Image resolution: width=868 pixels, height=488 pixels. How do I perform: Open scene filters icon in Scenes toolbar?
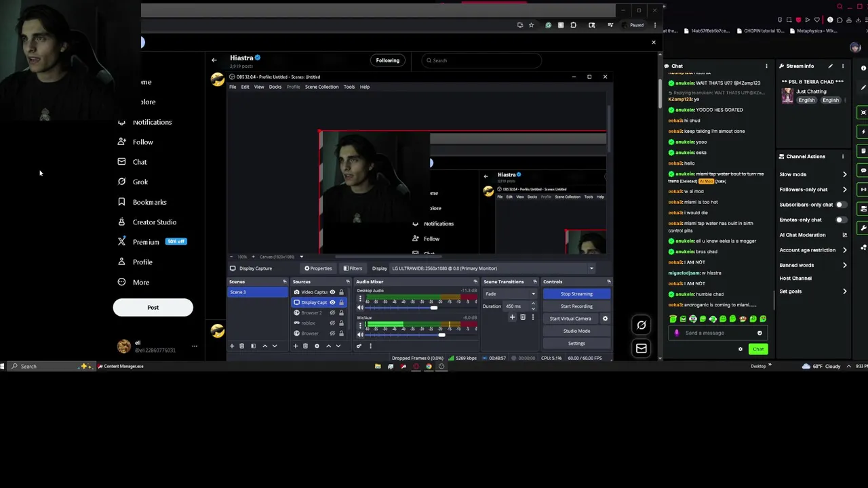coord(253,346)
